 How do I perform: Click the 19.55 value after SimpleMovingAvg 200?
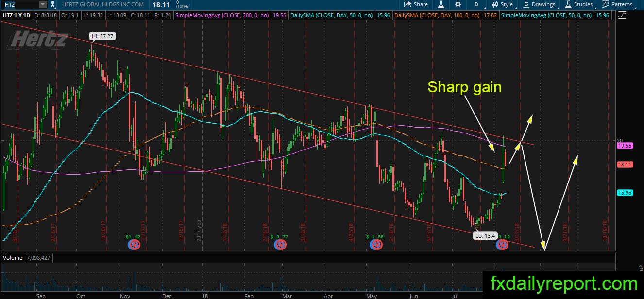279,16
